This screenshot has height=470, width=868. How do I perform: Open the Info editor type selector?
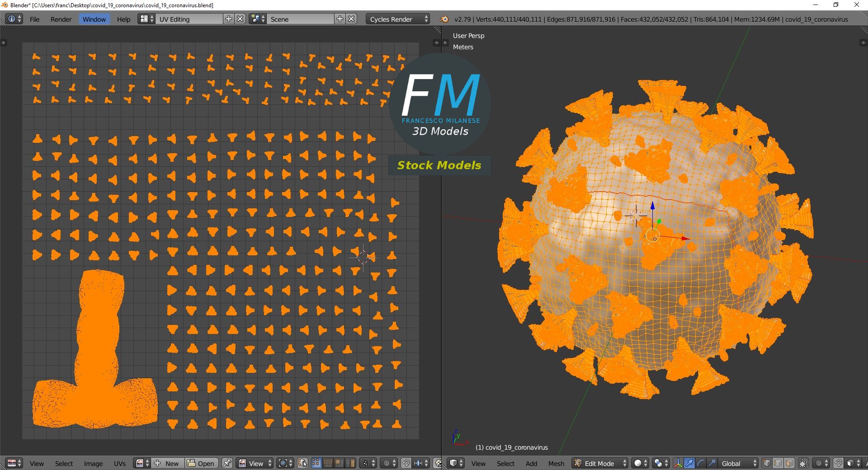(x=14, y=19)
